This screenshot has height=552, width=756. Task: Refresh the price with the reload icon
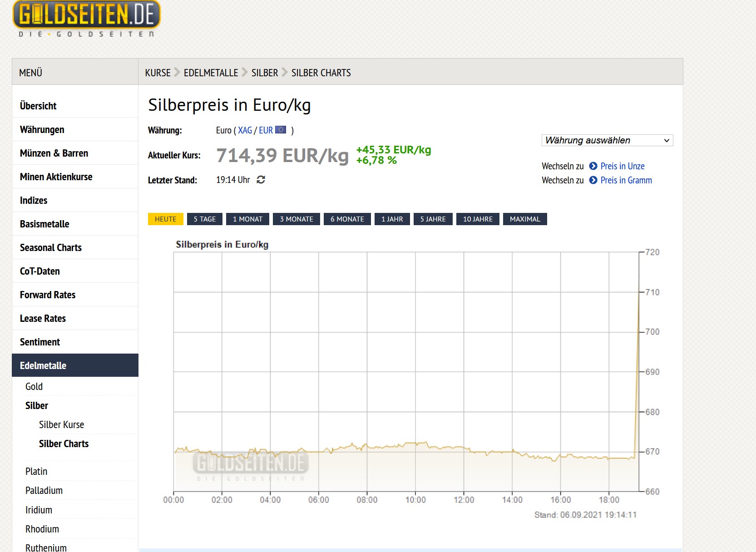pyautogui.click(x=261, y=180)
